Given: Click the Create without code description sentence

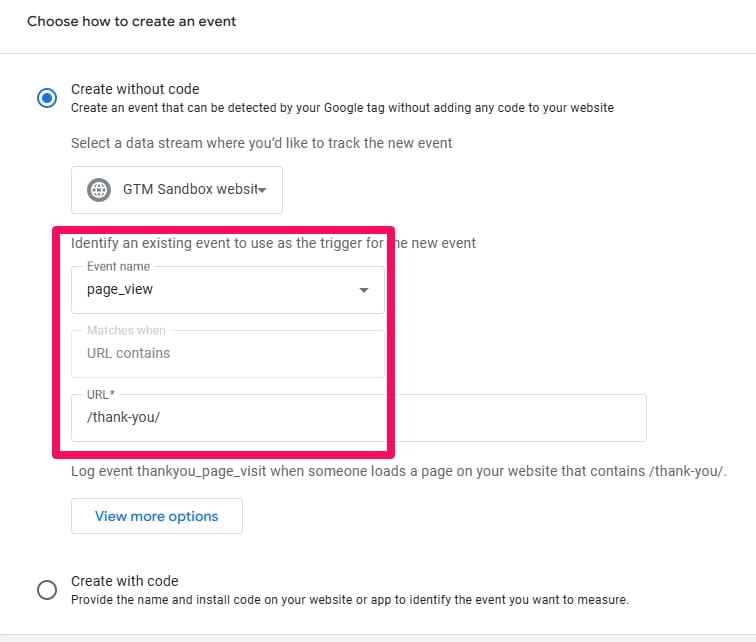Looking at the screenshot, I should click(x=342, y=108).
